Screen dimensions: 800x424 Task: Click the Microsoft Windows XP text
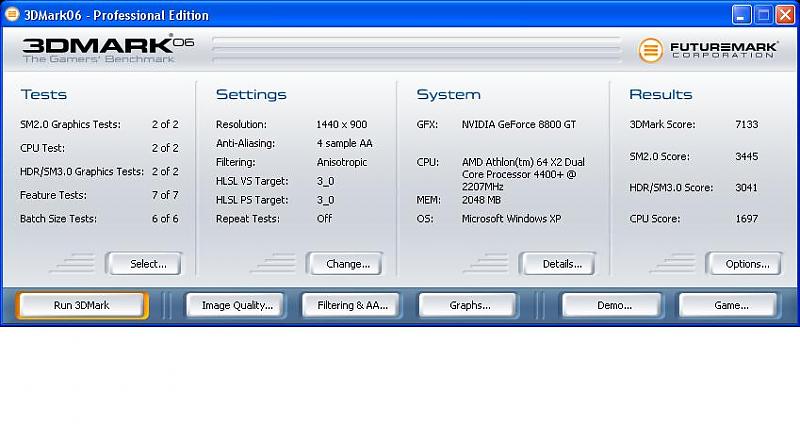[511, 219]
